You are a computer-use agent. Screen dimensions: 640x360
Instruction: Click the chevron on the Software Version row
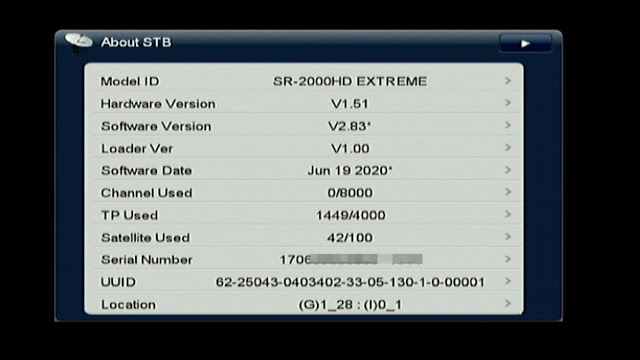(x=508, y=125)
